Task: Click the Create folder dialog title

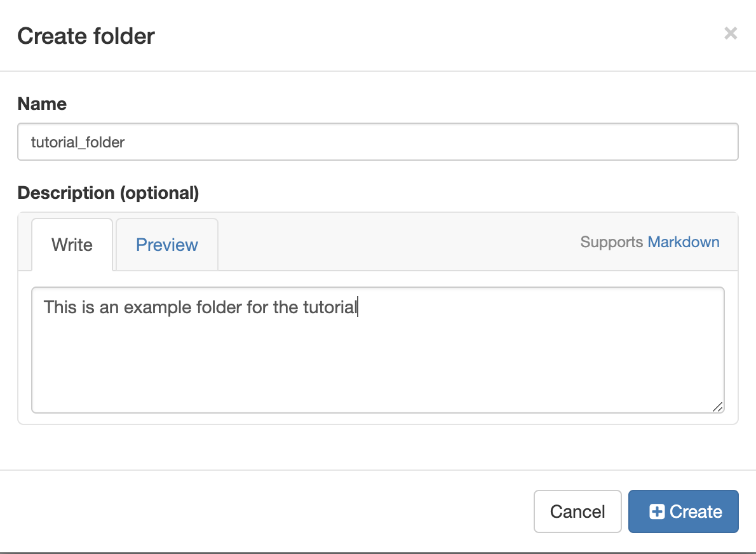Action: point(85,36)
